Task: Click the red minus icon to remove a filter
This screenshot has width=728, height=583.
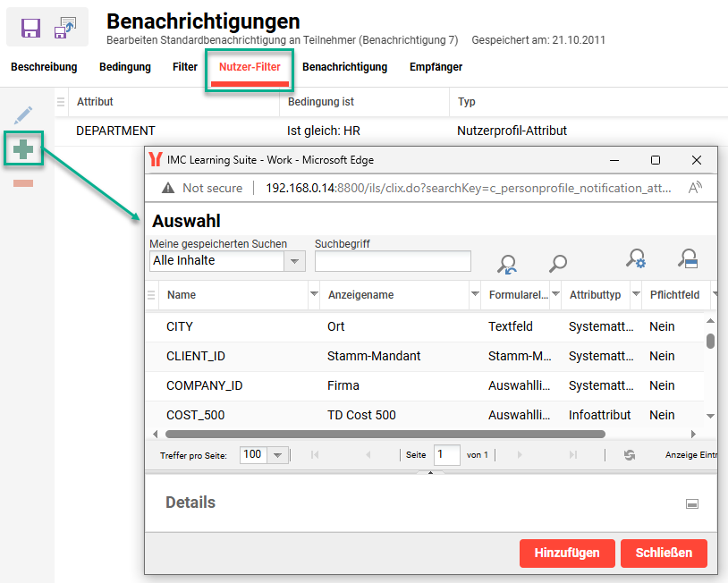Action: (22, 182)
